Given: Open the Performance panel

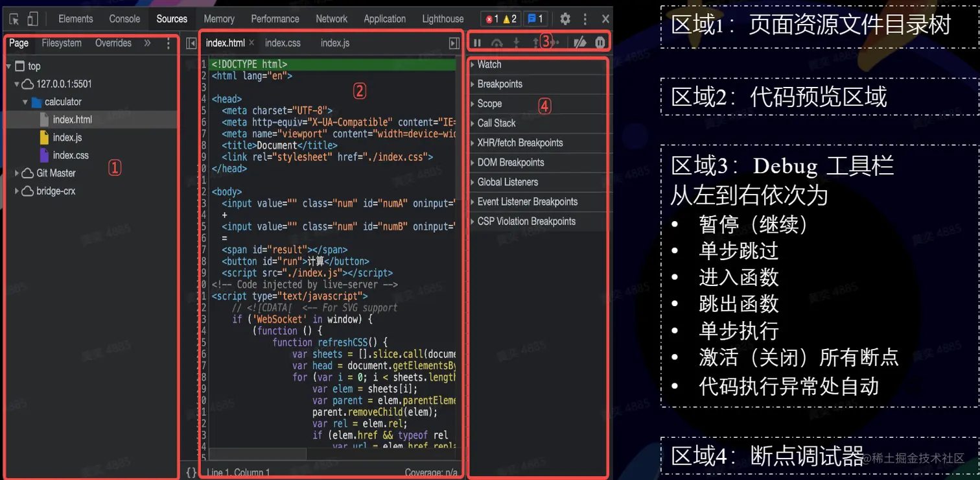Looking at the screenshot, I should (x=275, y=19).
